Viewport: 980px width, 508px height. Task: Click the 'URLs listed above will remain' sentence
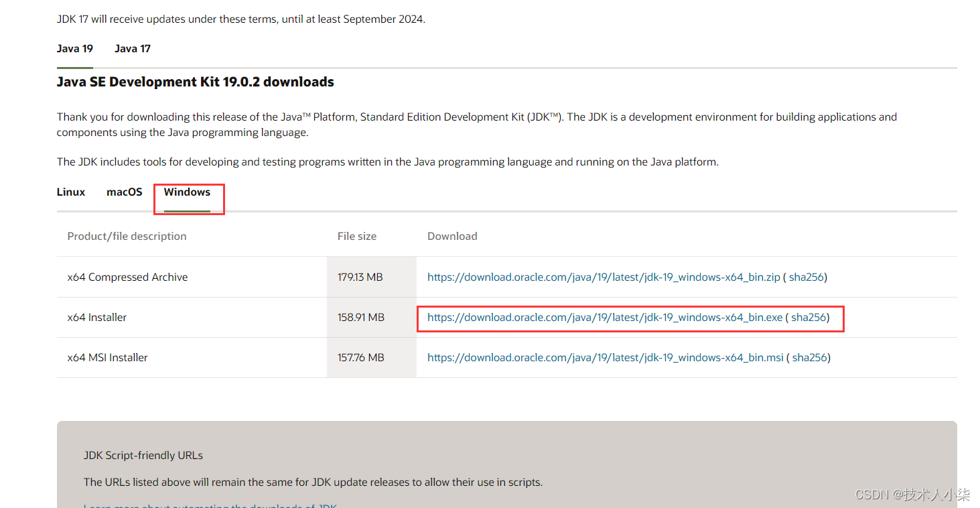coord(313,483)
